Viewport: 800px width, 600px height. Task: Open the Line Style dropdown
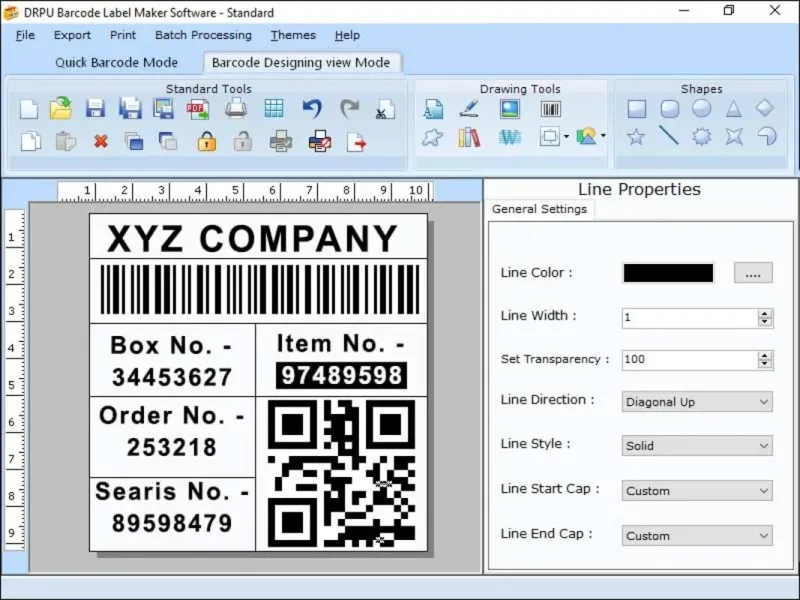tap(697, 445)
